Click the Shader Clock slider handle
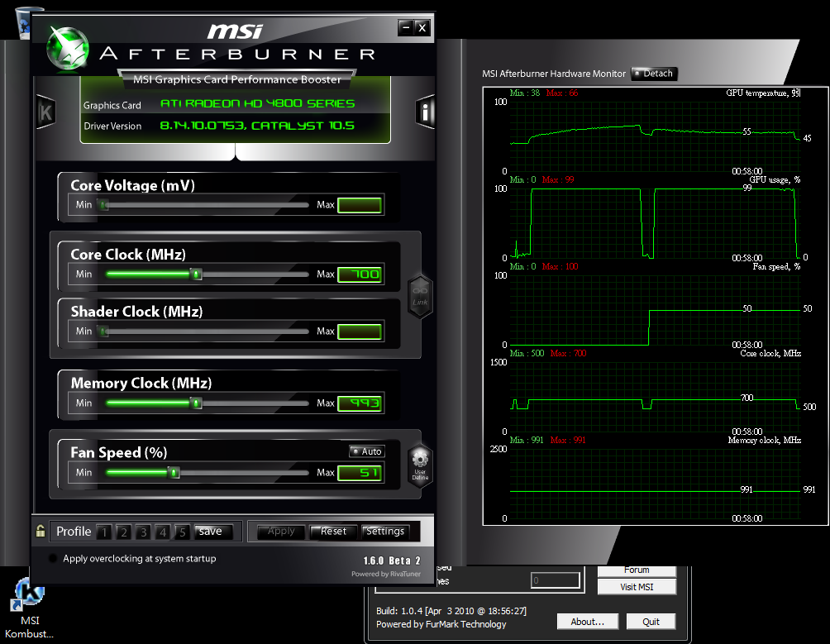The height and width of the screenshot is (644, 830). (x=104, y=332)
